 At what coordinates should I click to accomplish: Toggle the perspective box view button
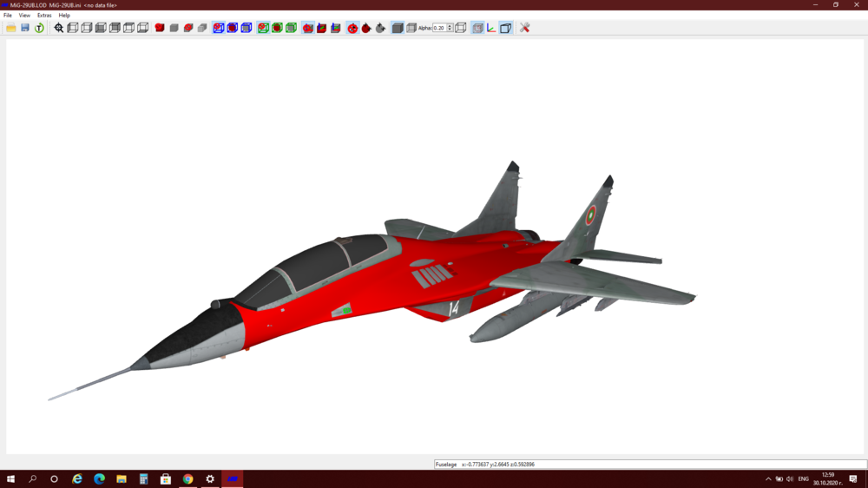point(505,28)
